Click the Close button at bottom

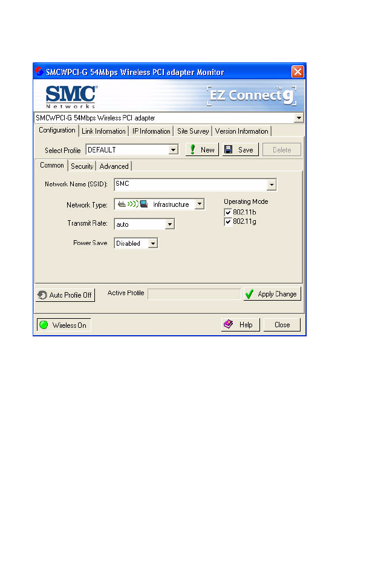tap(282, 325)
